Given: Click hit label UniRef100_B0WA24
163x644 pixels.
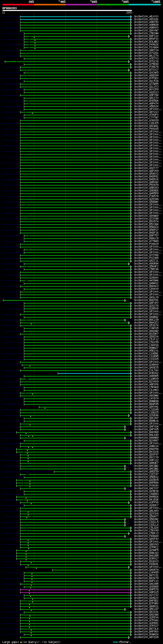Looking at the screenshot, I should click(x=146, y=635).
